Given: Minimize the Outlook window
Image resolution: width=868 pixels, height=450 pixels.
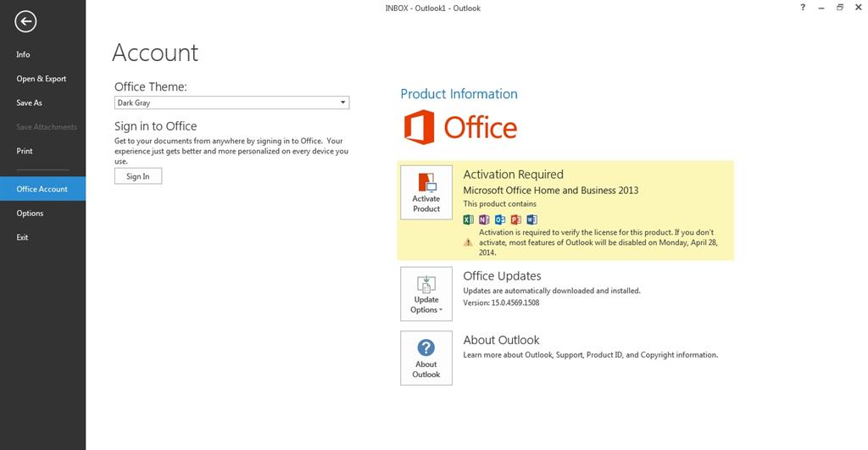Looking at the screenshot, I should pyautogui.click(x=821, y=8).
